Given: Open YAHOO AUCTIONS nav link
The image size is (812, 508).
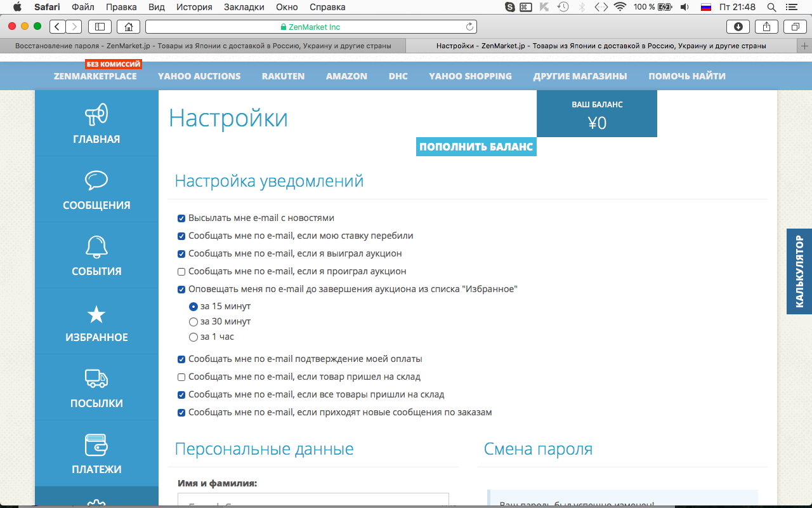Looking at the screenshot, I should point(199,76).
